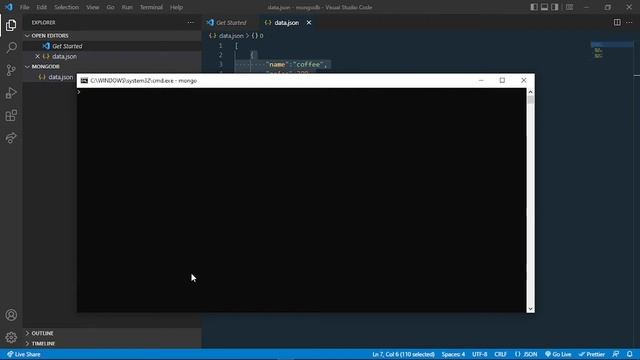Open the Search view in activity bar

[11, 47]
